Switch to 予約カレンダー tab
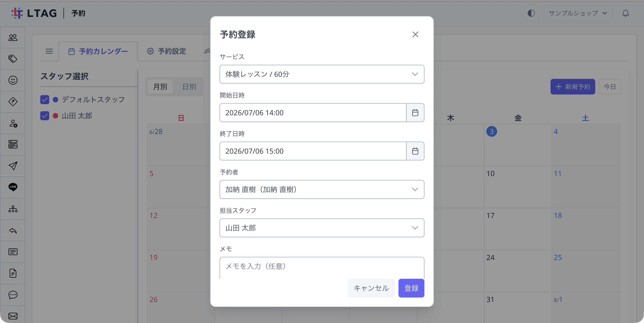Viewport: 644px width, 323px height. click(x=98, y=51)
